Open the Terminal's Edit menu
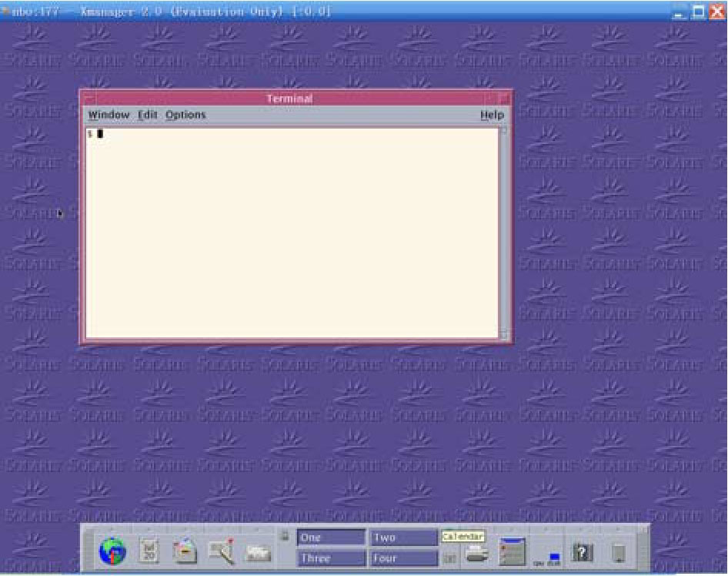 (147, 115)
